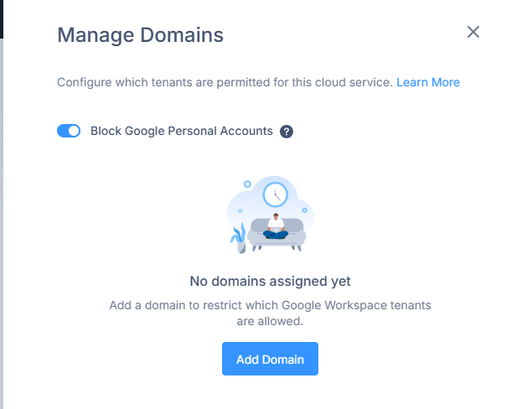Click the Google Workspace tenants hint text

(x=270, y=313)
